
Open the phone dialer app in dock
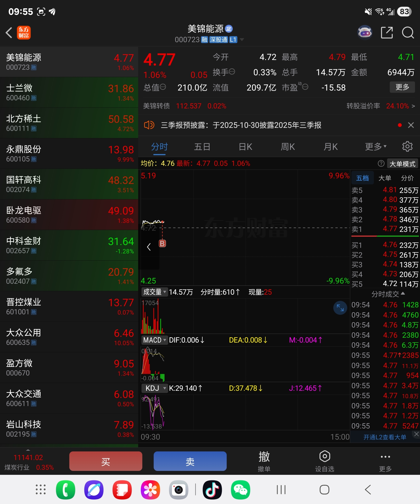[66, 490]
